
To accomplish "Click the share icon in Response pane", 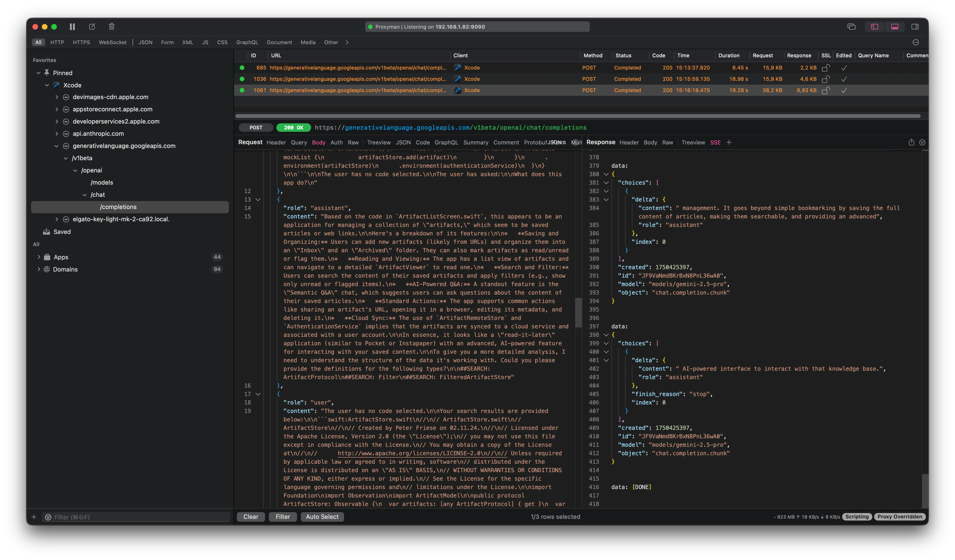I will (912, 142).
